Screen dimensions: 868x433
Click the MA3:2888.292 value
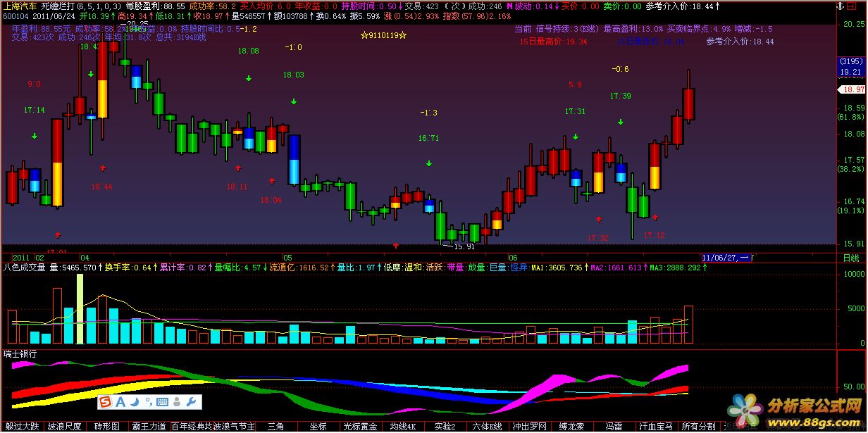tap(675, 268)
